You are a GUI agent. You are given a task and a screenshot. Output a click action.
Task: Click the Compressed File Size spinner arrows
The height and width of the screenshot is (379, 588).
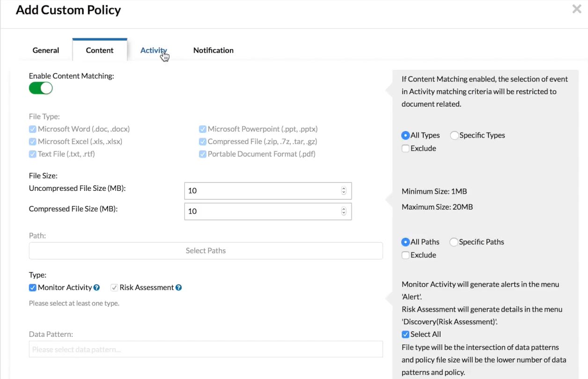(344, 211)
